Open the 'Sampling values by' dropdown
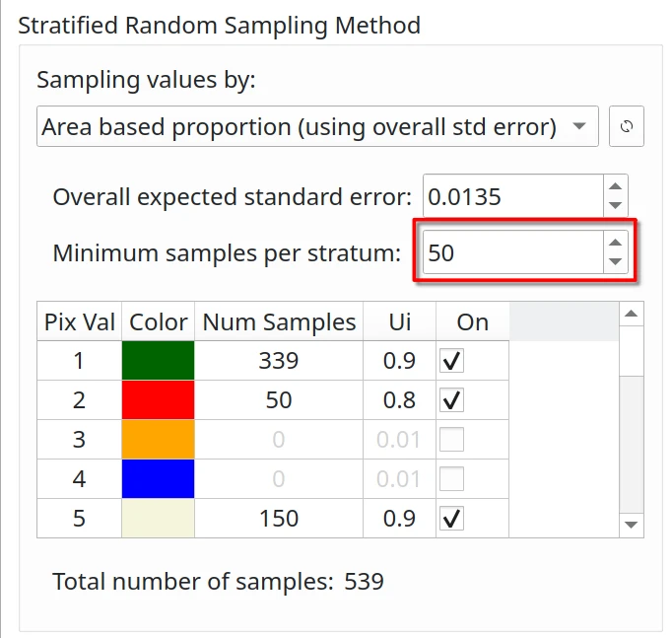The width and height of the screenshot is (672, 638). [316, 127]
